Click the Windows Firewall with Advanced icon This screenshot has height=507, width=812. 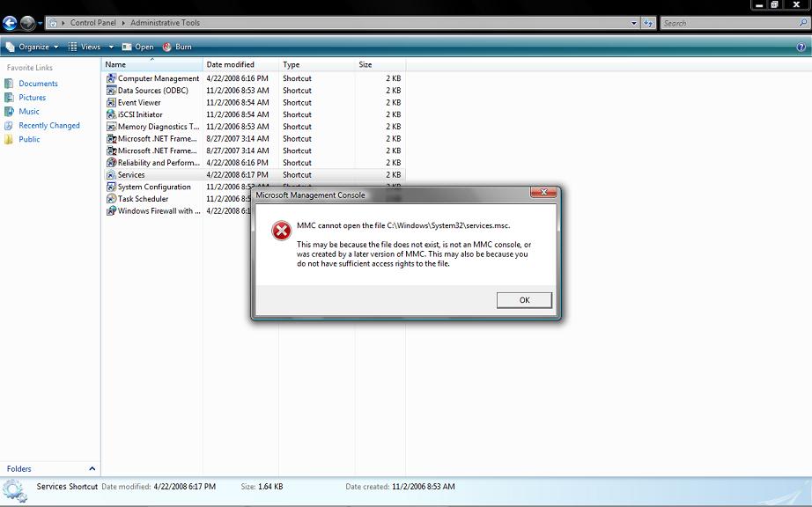tap(111, 210)
